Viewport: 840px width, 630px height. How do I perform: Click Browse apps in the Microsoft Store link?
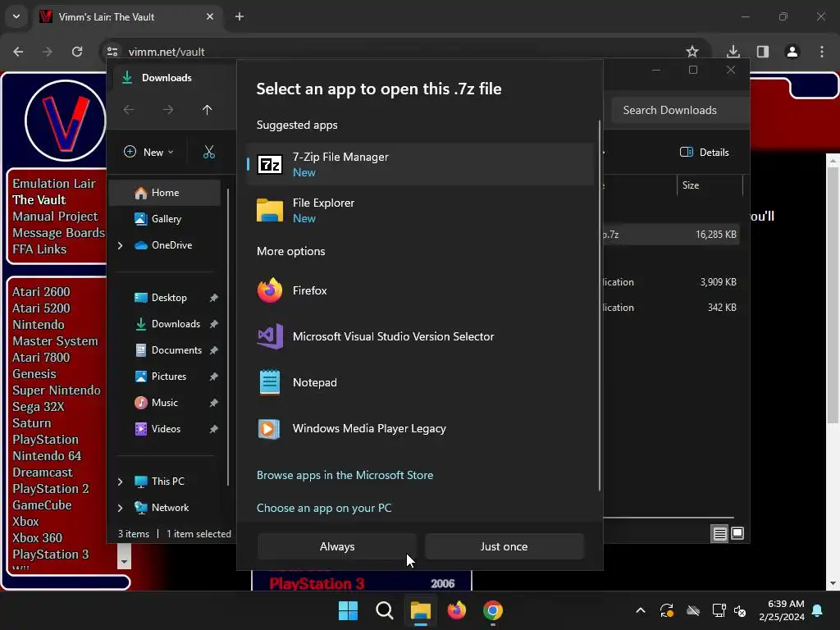tap(345, 475)
